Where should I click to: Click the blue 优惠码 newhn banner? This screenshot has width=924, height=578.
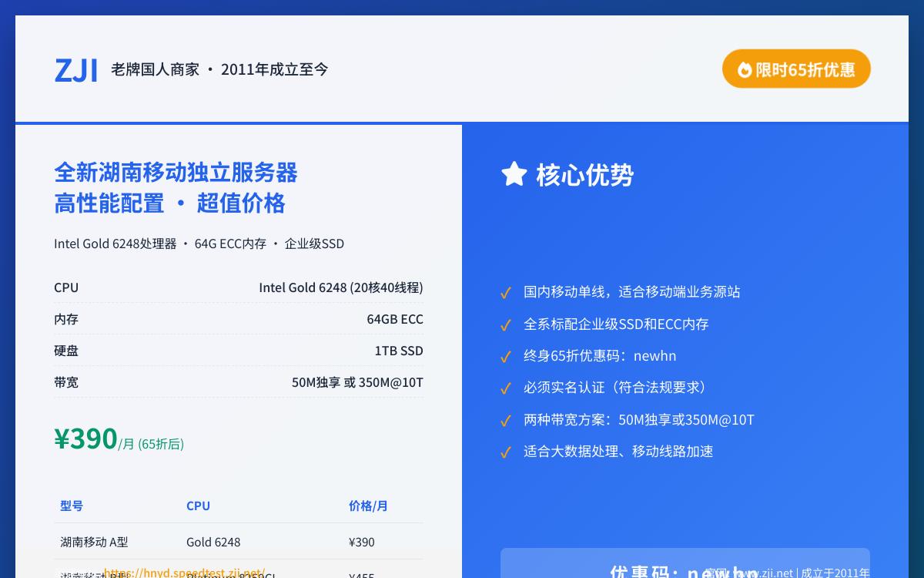coord(685,570)
